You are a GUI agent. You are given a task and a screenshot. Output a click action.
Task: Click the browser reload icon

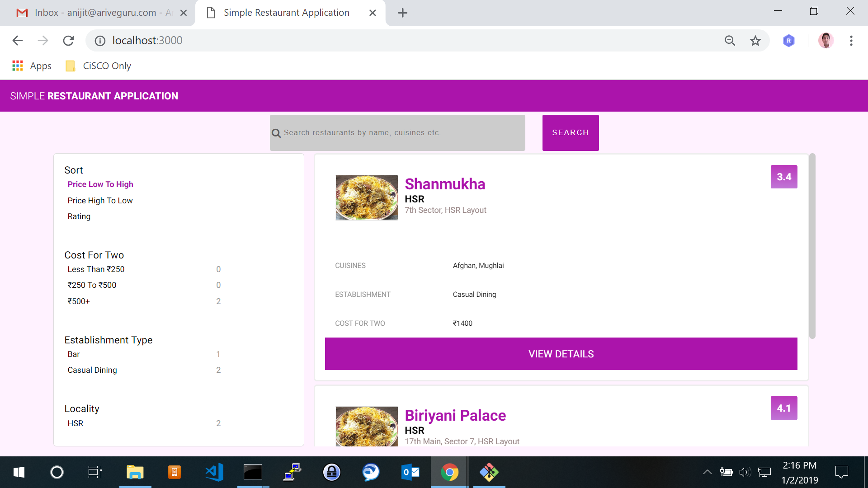pyautogui.click(x=68, y=41)
